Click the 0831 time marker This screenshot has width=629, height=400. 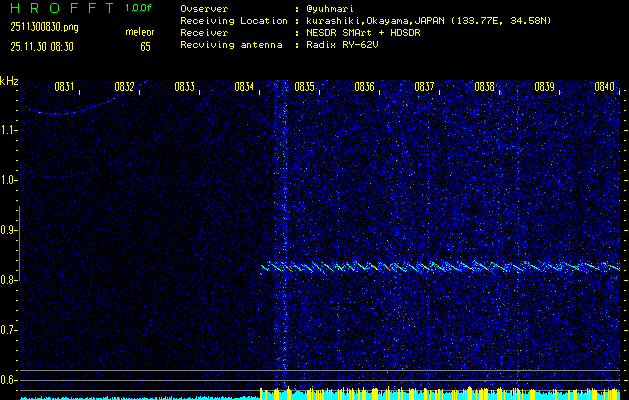(x=64, y=87)
